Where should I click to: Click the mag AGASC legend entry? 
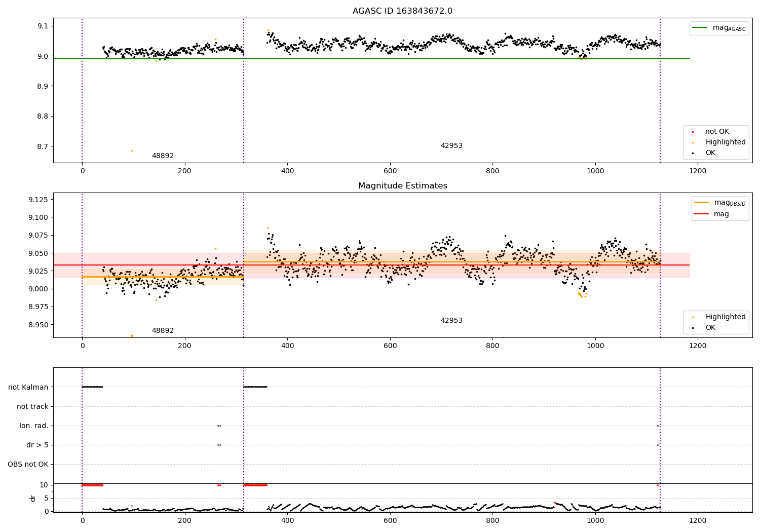719,28
